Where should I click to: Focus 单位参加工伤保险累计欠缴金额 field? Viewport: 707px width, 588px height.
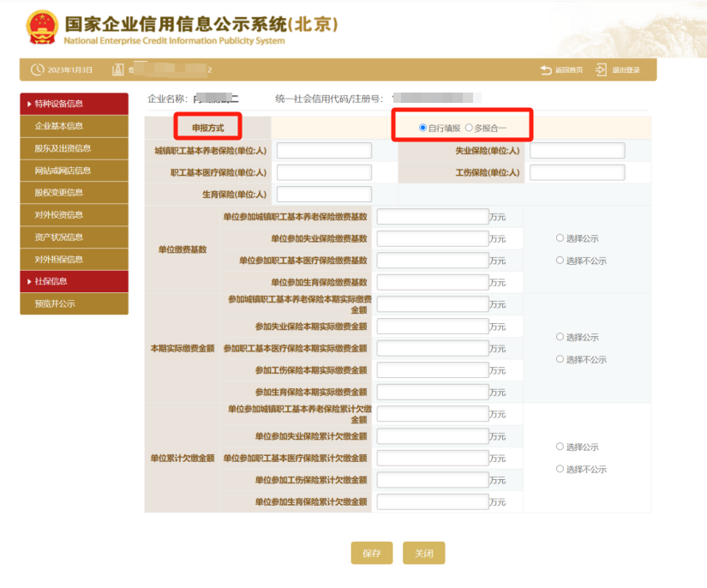tap(433, 480)
